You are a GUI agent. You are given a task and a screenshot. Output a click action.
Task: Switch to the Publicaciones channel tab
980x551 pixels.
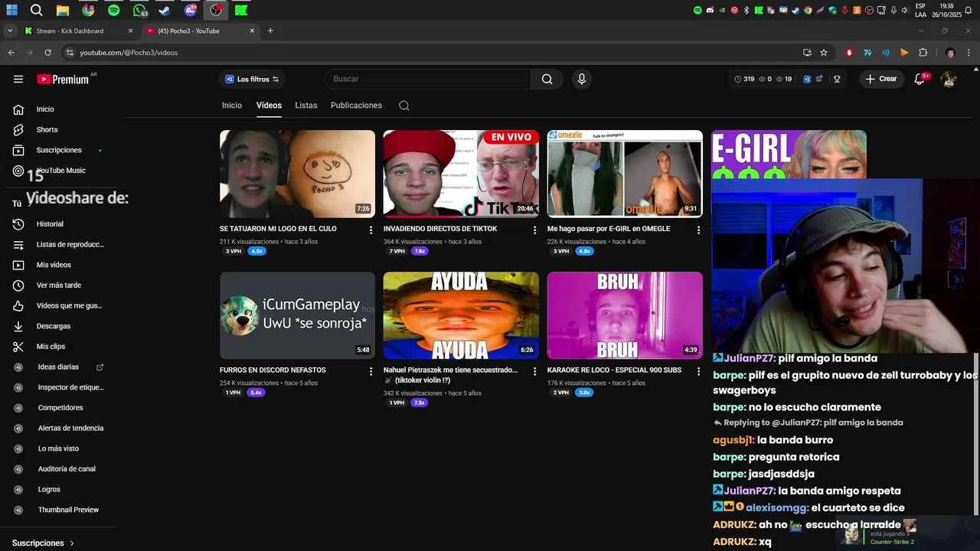click(x=356, y=106)
